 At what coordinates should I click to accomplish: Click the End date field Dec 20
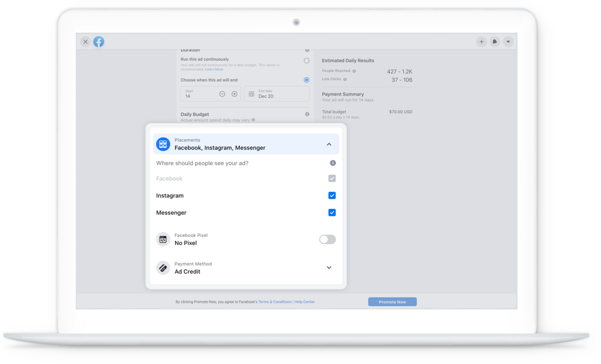tap(277, 94)
